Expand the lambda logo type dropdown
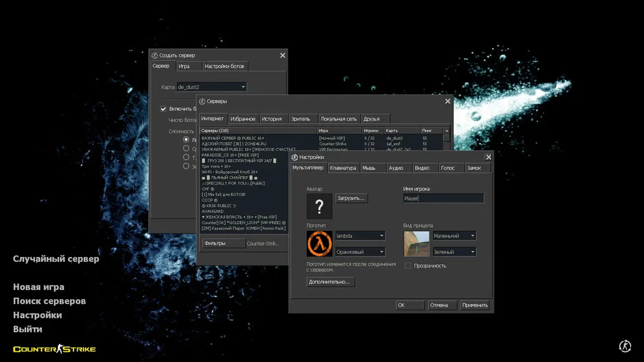The image size is (644, 362). pyautogui.click(x=360, y=236)
